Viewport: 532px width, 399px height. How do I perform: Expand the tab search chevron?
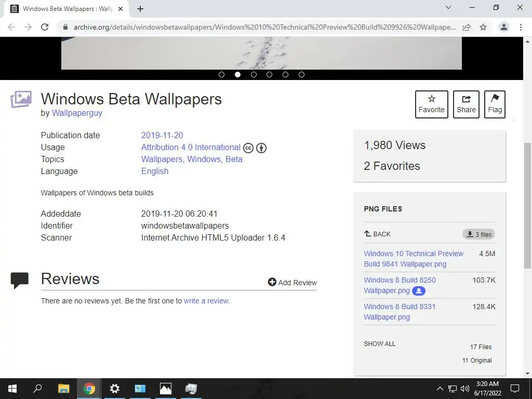pos(448,7)
